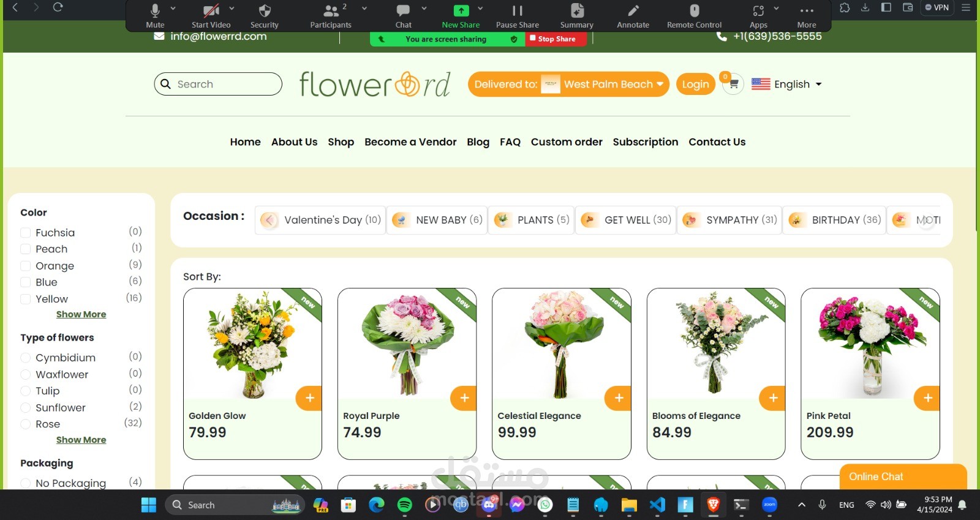Select the Waxflower flower type filter
The width and height of the screenshot is (980, 520).
(26, 374)
